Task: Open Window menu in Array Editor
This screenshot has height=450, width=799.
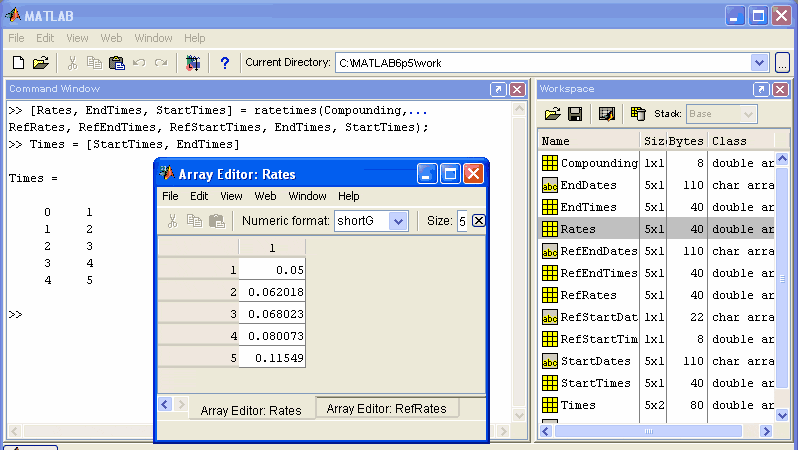Action: tap(307, 196)
